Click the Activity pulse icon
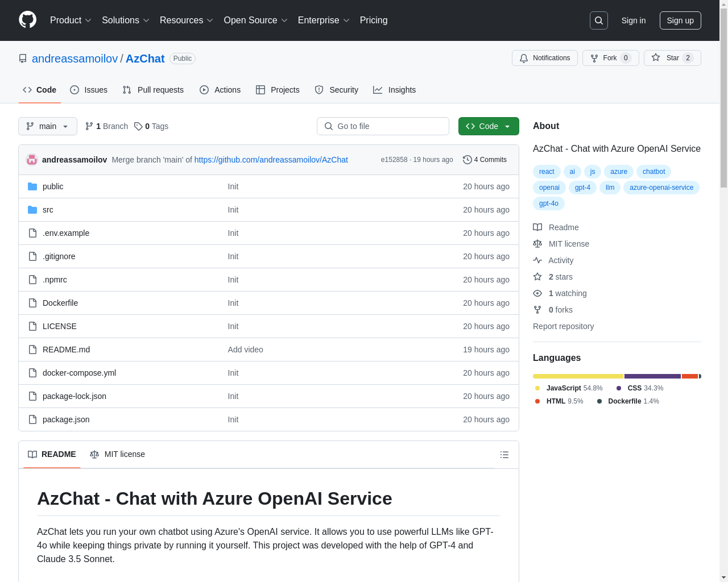This screenshot has width=728, height=582. click(537, 260)
